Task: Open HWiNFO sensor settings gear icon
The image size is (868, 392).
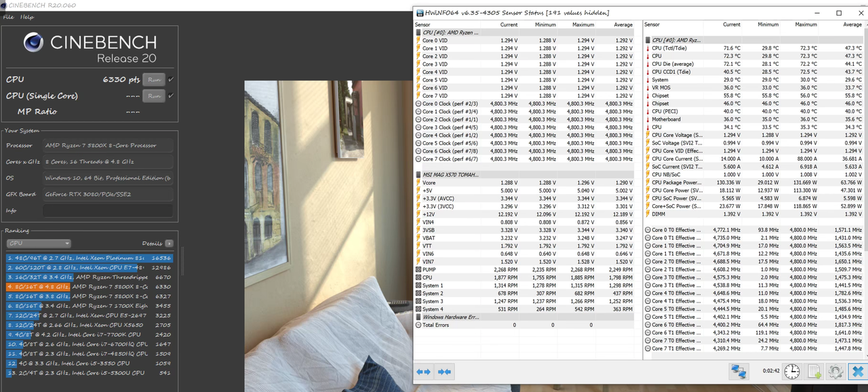Action: coord(836,372)
